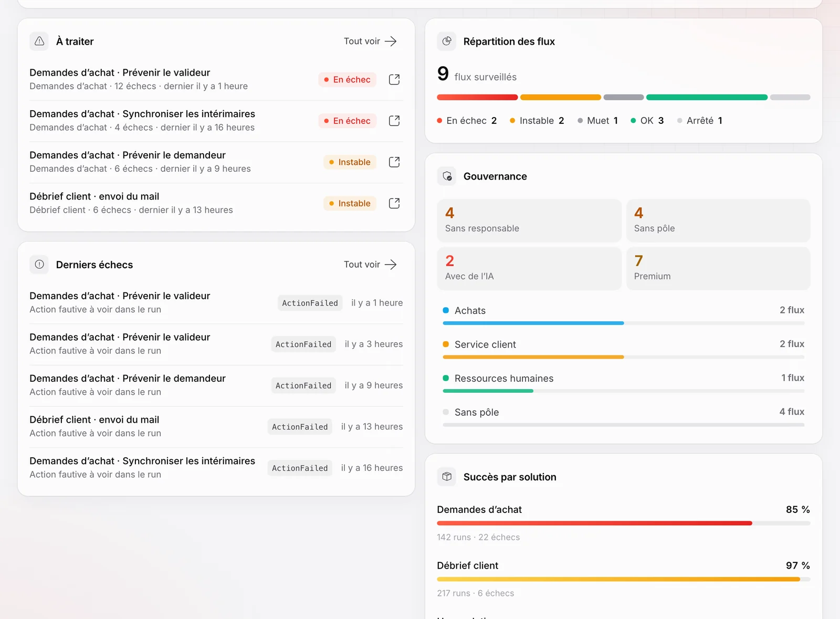Viewport: 840px width, 619px height.
Task: Open Tout voir in À traiter panel
Action: coord(371,41)
